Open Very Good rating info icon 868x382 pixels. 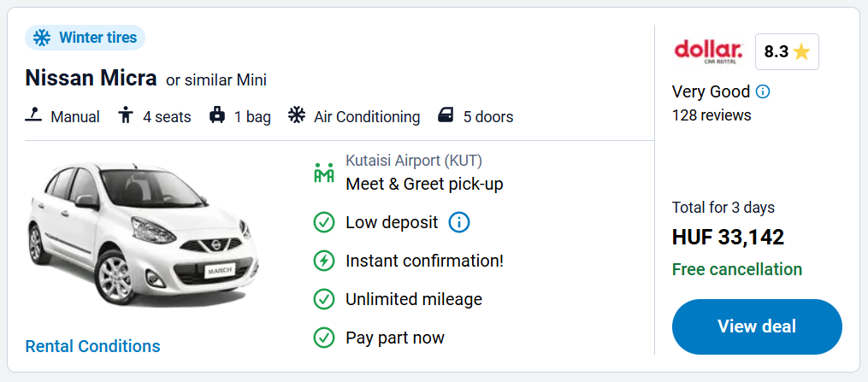[763, 91]
